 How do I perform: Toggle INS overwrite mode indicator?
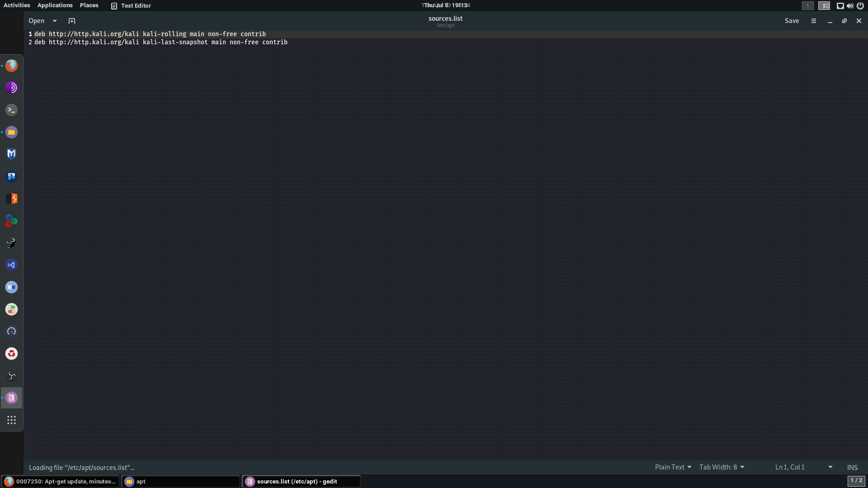click(x=852, y=467)
